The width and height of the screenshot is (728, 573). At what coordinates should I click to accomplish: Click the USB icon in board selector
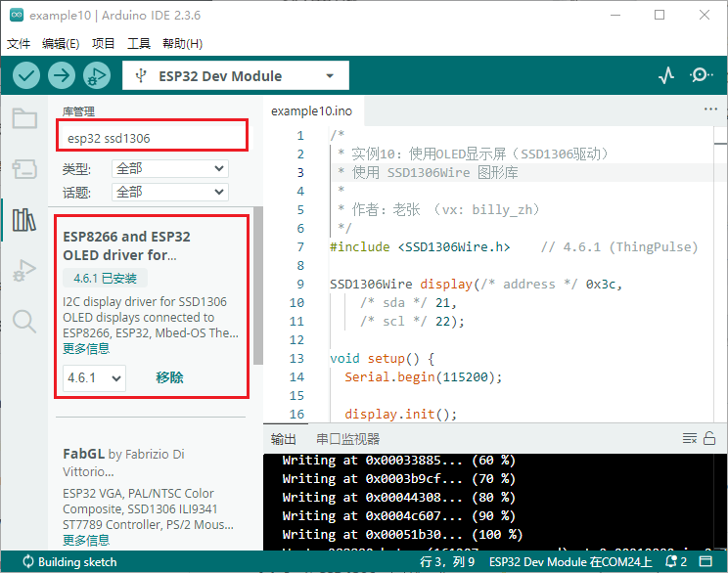pyautogui.click(x=141, y=75)
